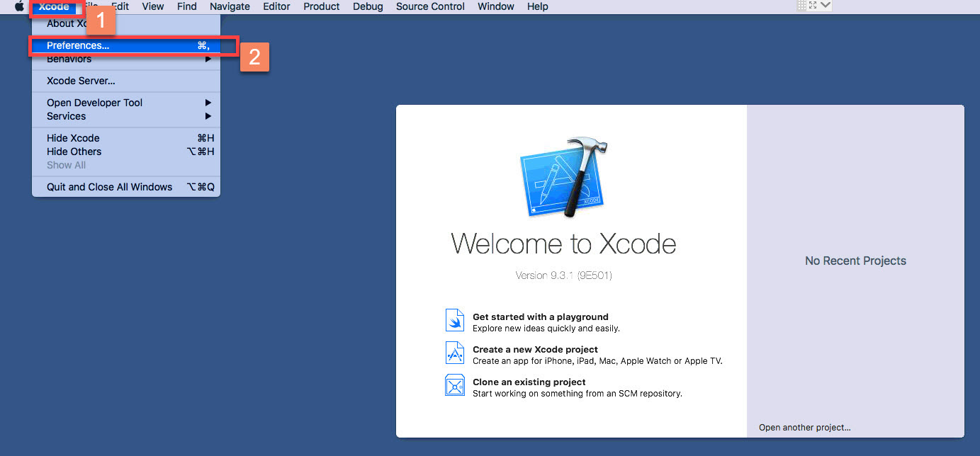
Task: Open the Source Control menu
Action: [430, 6]
